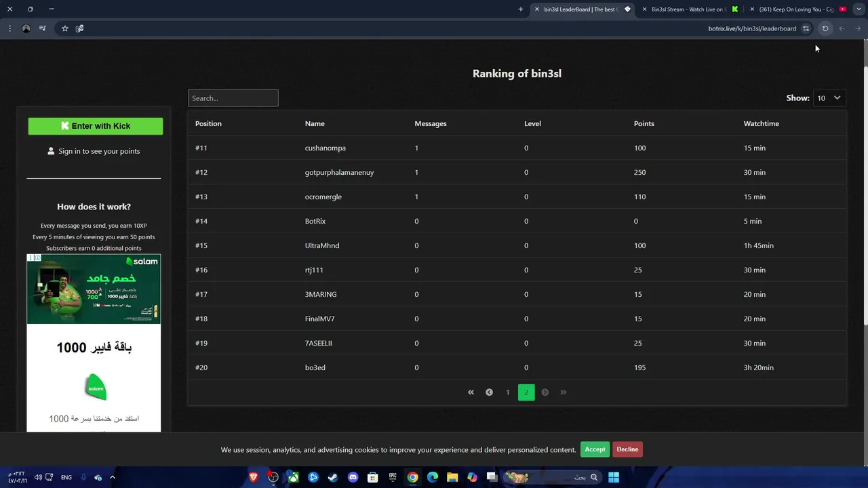Open Steam from taskbar
Image resolution: width=868 pixels, height=488 pixels.
tap(333, 477)
